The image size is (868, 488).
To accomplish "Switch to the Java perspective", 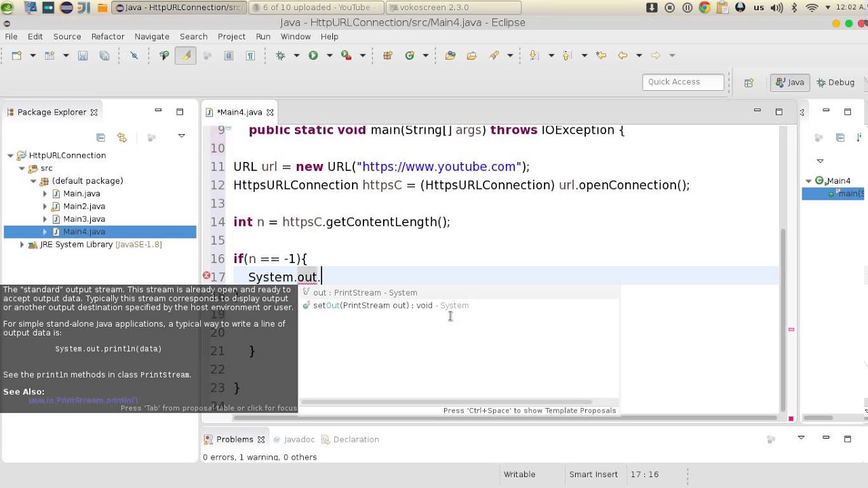I will pyautogui.click(x=789, y=82).
